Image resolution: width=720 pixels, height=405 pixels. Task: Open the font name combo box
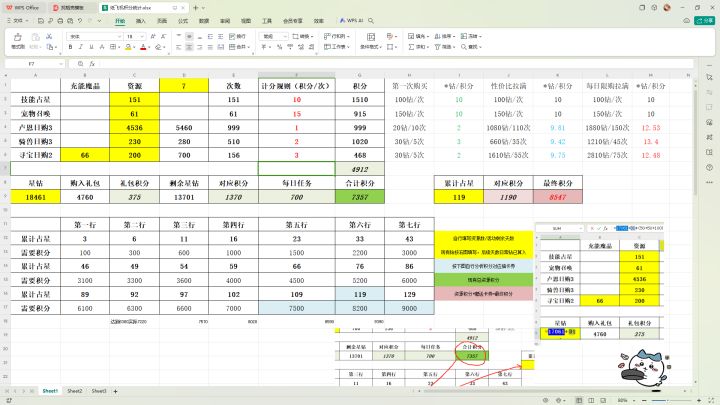pyautogui.click(x=94, y=36)
